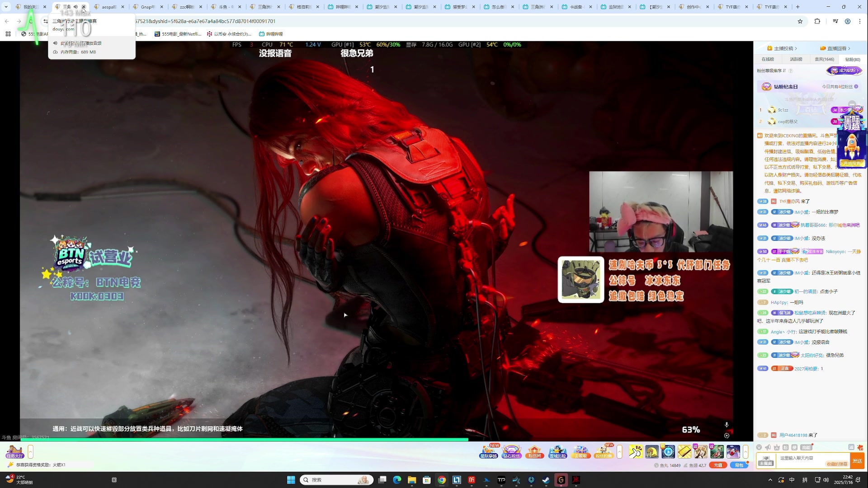Send the yellow pointing-hand gift

tap(636, 451)
